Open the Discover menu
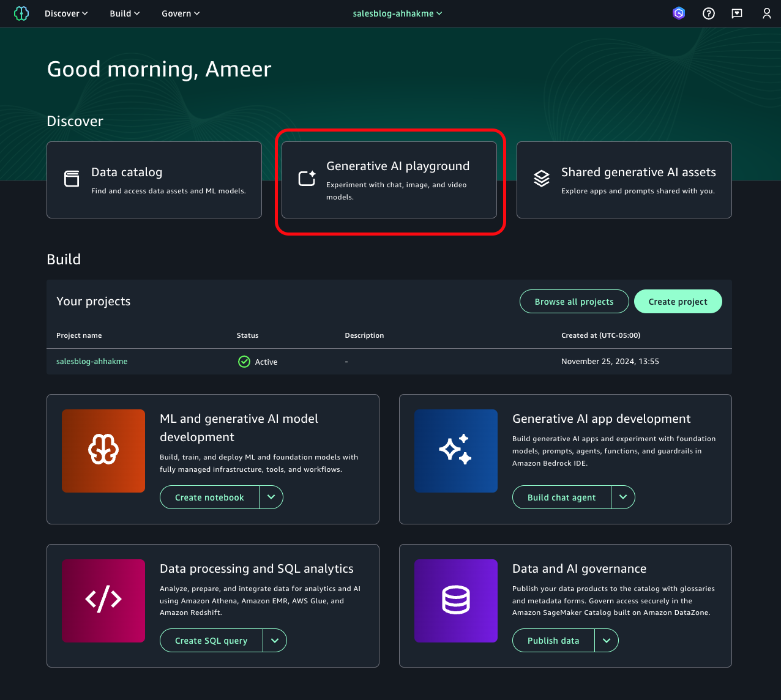Screen dimensions: 781x700 65,13
